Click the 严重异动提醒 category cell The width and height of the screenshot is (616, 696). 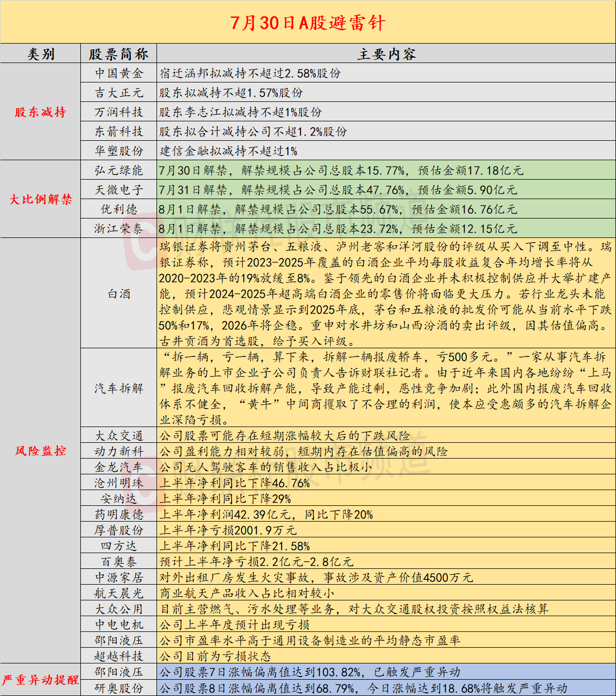(40, 680)
